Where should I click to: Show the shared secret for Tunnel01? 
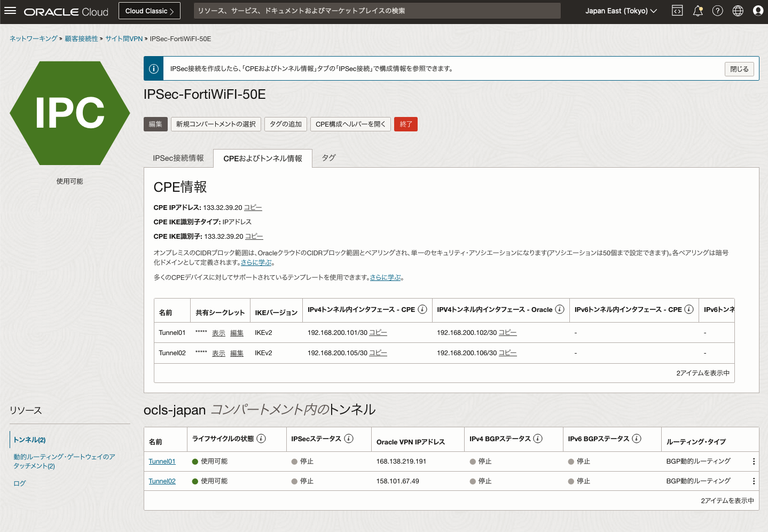pyautogui.click(x=218, y=333)
